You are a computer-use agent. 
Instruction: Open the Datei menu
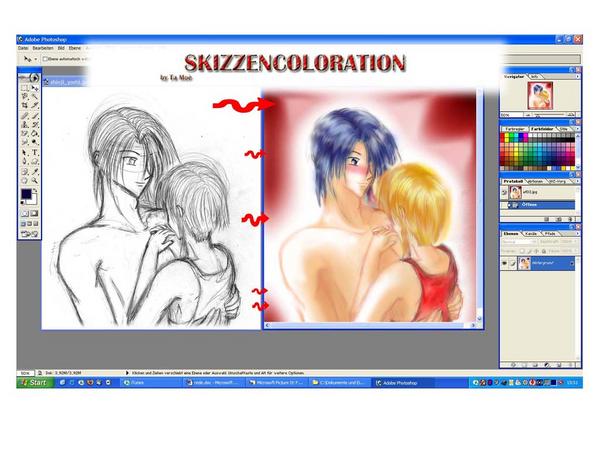click(x=23, y=49)
